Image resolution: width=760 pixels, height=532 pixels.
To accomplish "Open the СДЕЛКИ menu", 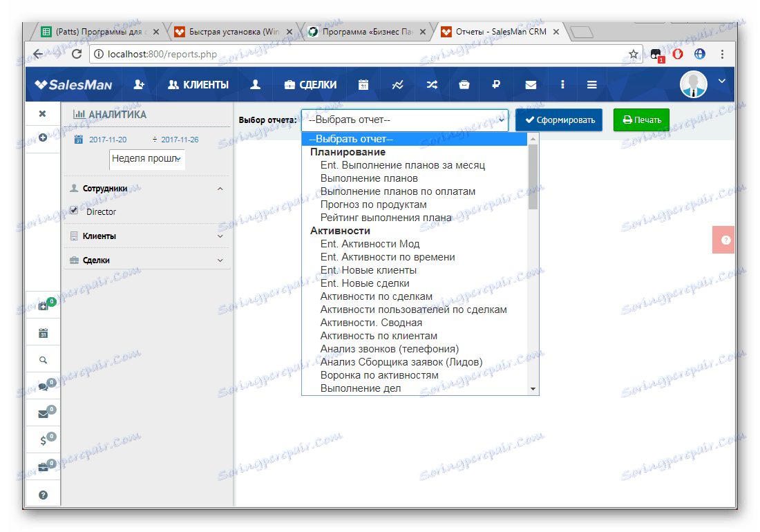I will point(310,85).
